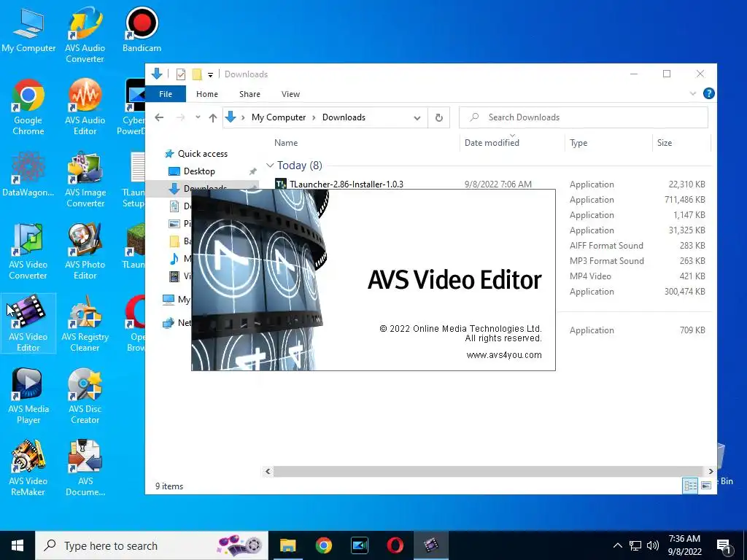Open address bar history dropdown
Image resolution: width=747 pixels, height=560 pixels.
[x=417, y=118]
